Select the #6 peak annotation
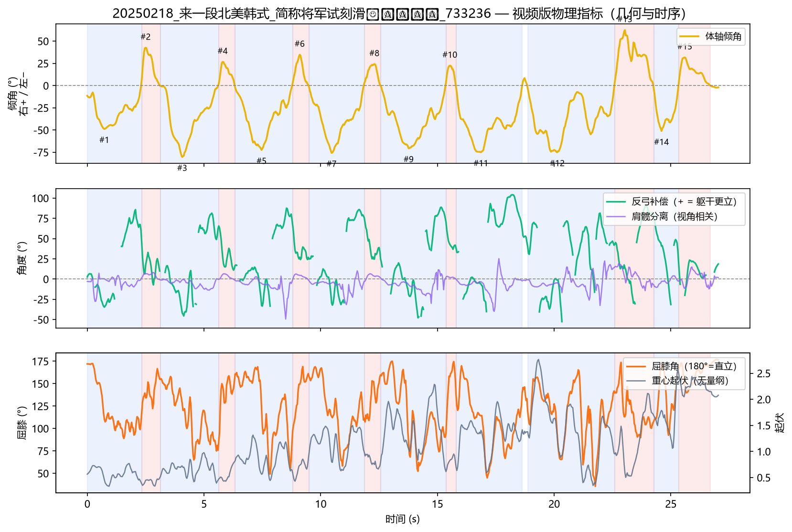Image resolution: width=792 pixels, height=532 pixels. (300, 44)
